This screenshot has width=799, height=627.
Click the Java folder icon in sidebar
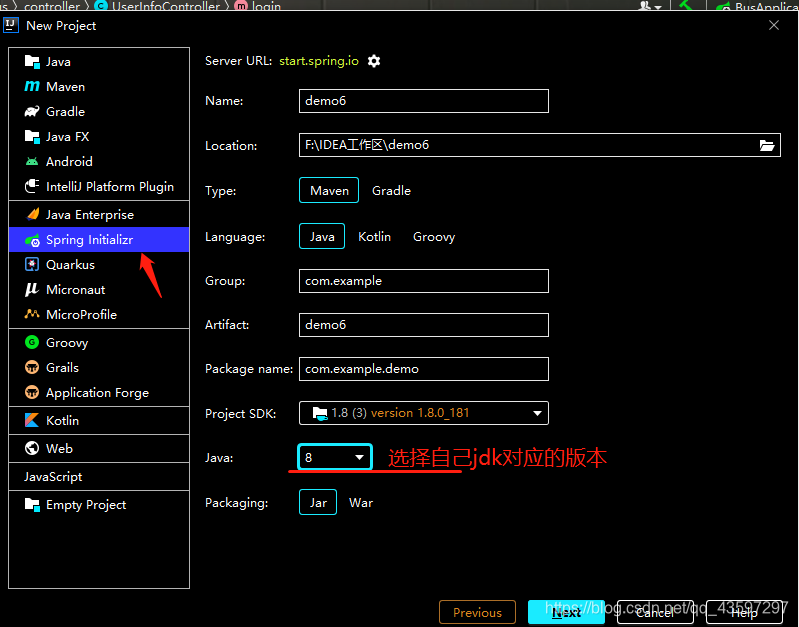(x=32, y=62)
